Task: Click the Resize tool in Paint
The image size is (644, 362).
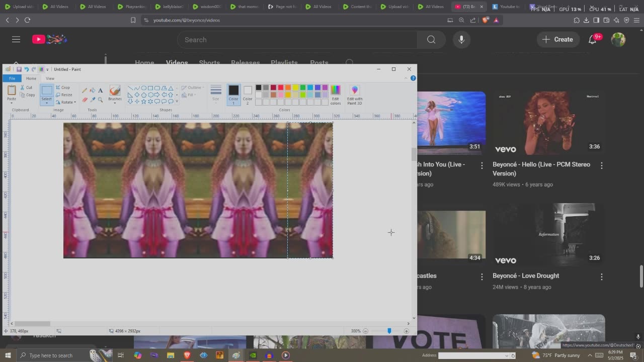Action: [x=64, y=95]
